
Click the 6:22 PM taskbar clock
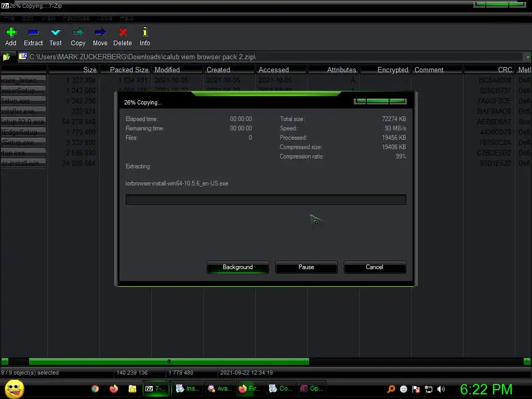(x=486, y=389)
